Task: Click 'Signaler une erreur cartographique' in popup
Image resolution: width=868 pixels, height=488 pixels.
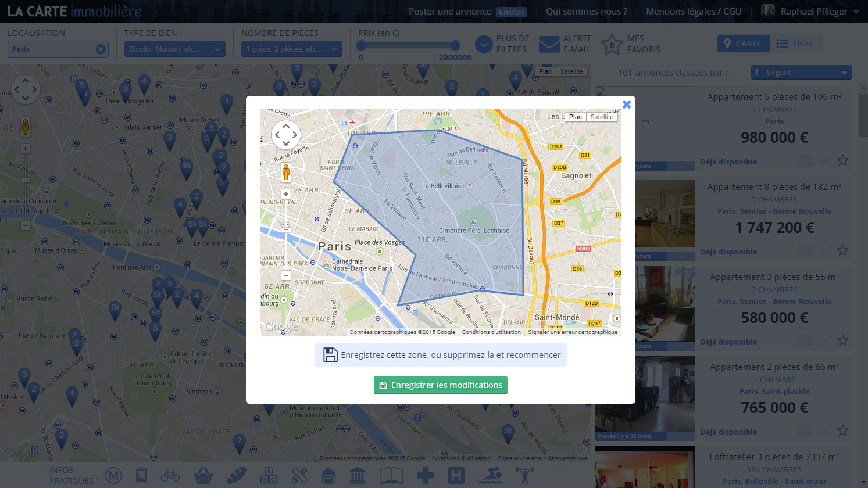Action: tap(573, 332)
